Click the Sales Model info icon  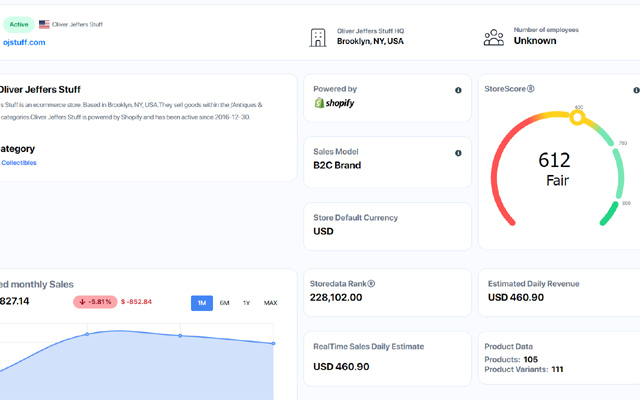pos(458,153)
